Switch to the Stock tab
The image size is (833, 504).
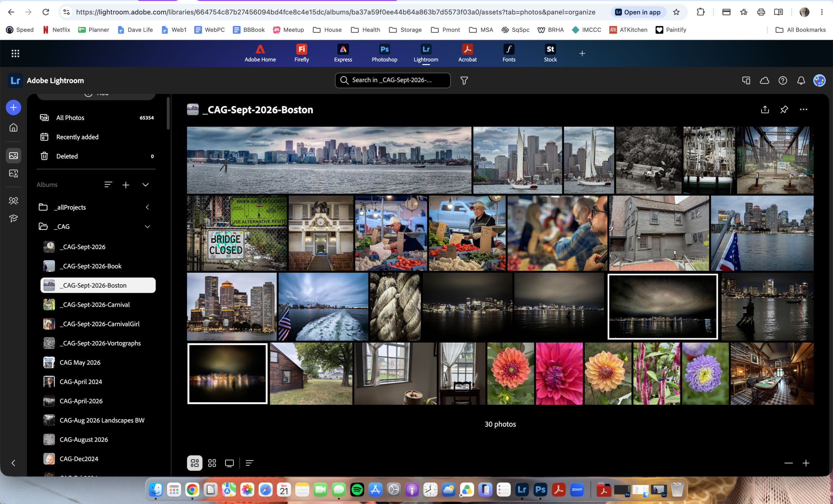click(x=550, y=53)
